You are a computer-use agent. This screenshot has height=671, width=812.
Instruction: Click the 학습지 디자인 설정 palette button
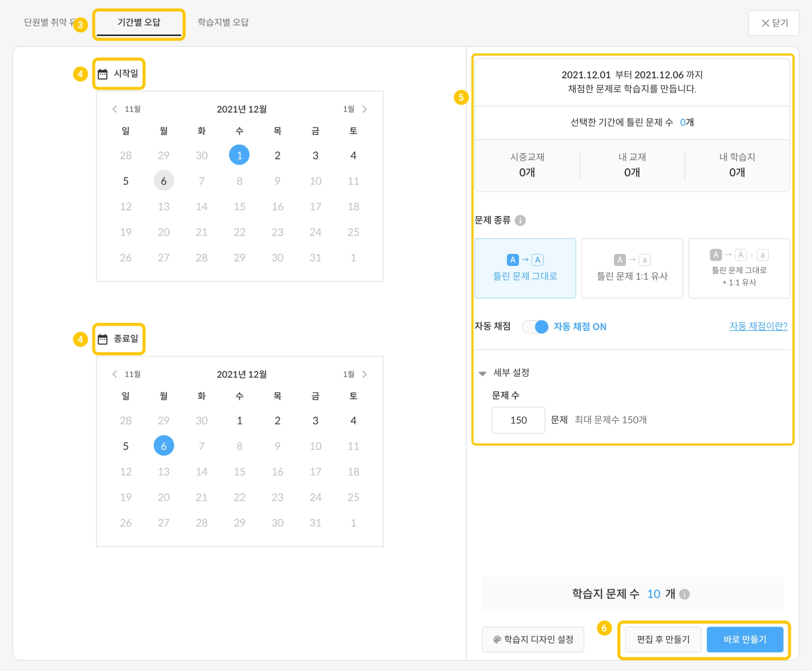[x=533, y=639]
